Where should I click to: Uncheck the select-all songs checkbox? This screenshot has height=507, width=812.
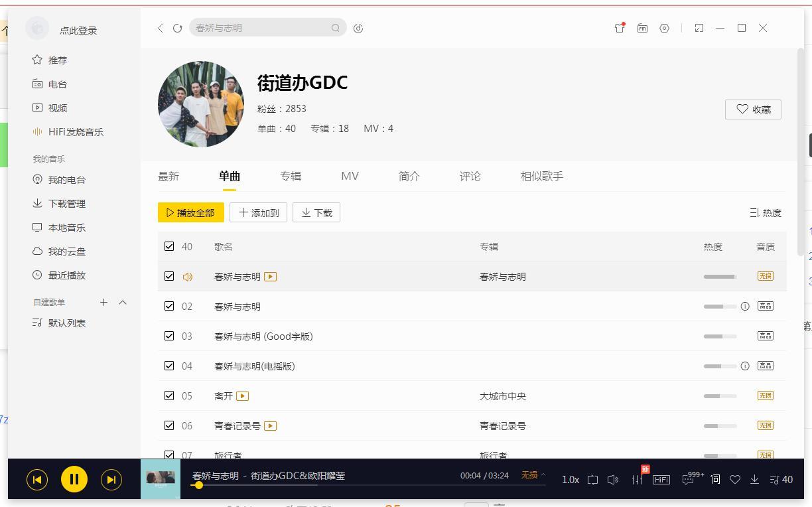pos(169,246)
